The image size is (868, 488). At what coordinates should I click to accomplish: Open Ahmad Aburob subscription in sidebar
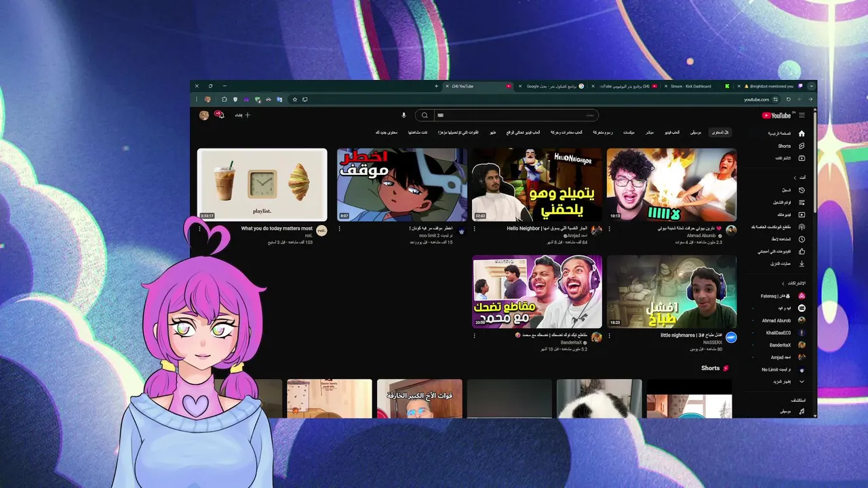pos(782,321)
